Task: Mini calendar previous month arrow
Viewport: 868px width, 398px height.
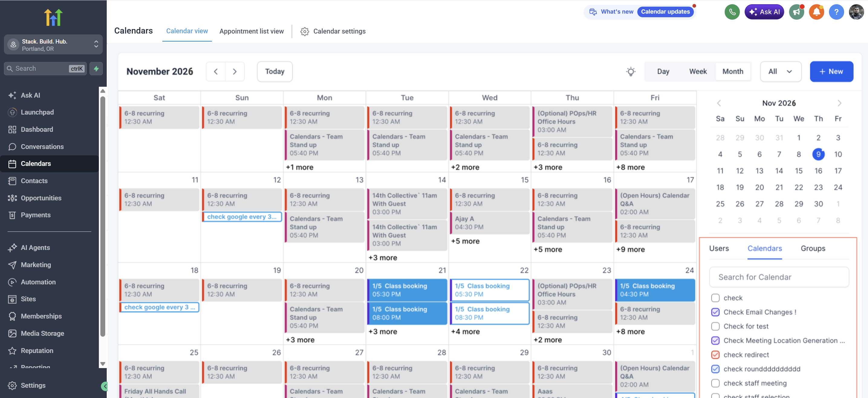Action: pyautogui.click(x=719, y=103)
